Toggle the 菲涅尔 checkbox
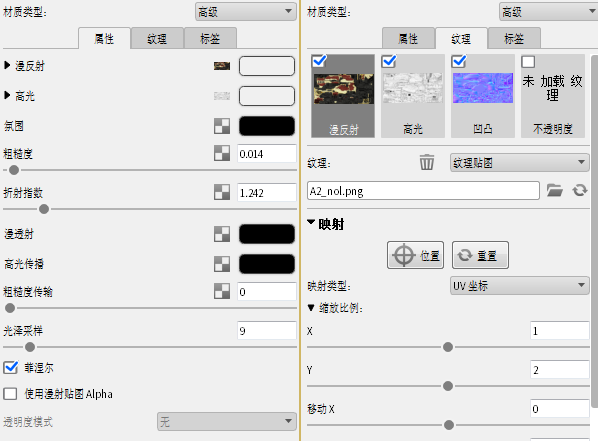This screenshot has width=598, height=441. (x=11, y=367)
